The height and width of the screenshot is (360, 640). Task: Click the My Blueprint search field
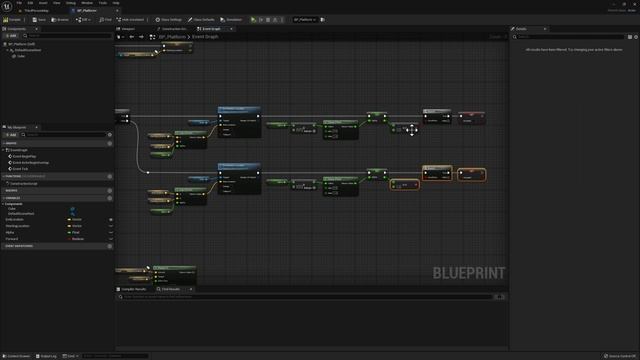[x=64, y=135]
